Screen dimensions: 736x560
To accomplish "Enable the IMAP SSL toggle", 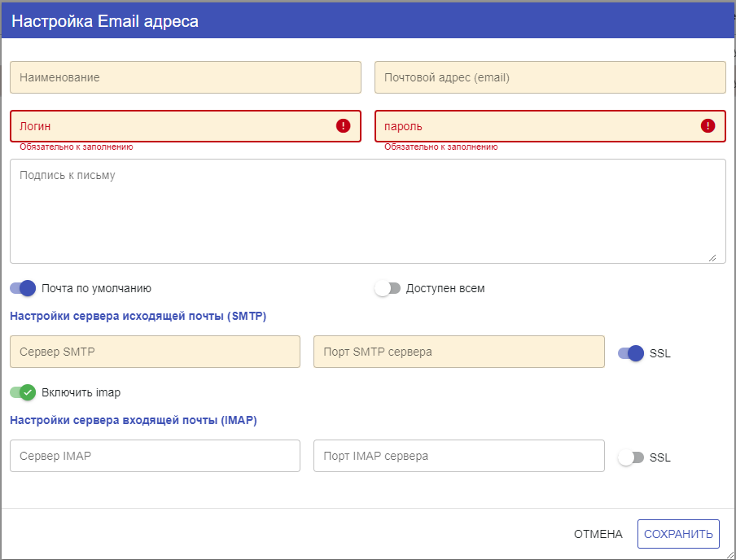I will [x=631, y=457].
